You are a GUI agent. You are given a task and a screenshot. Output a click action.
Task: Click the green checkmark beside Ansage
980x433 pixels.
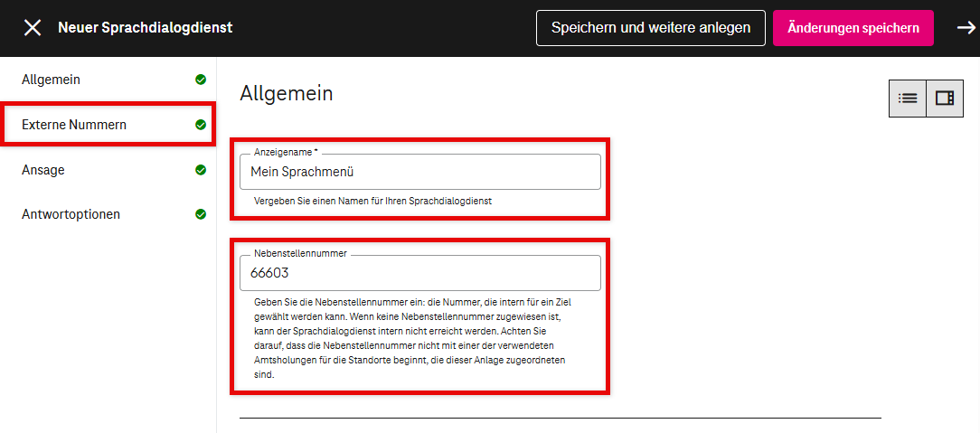(201, 170)
